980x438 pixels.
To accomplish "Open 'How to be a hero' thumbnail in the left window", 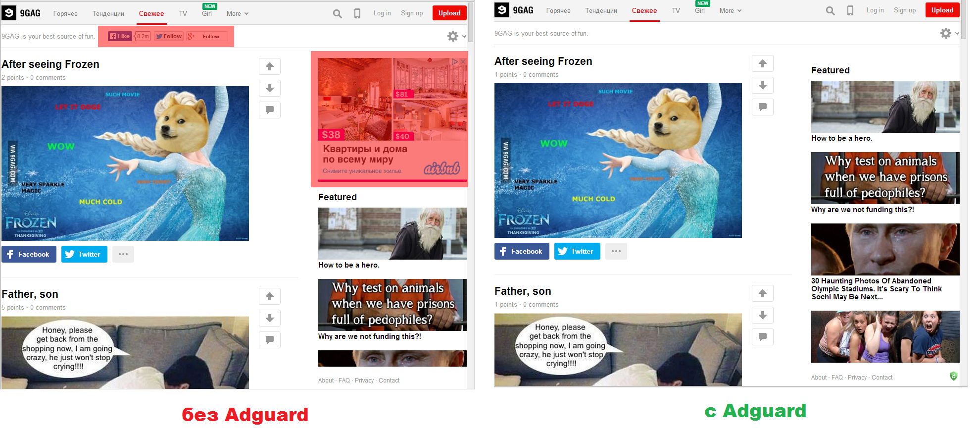I will tap(392, 233).
